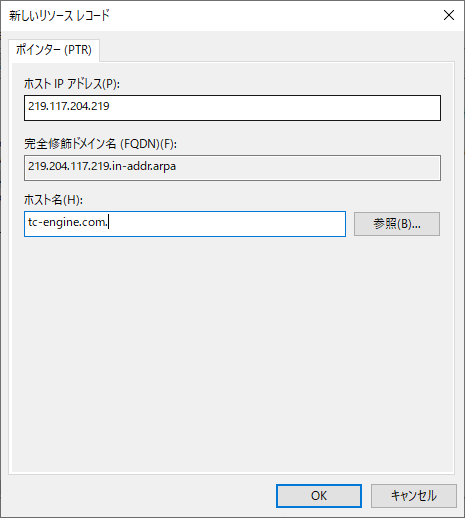Click the 219.204.117.219.in-addr.arpa text
Screen dimensions: 465x518
tap(102, 166)
